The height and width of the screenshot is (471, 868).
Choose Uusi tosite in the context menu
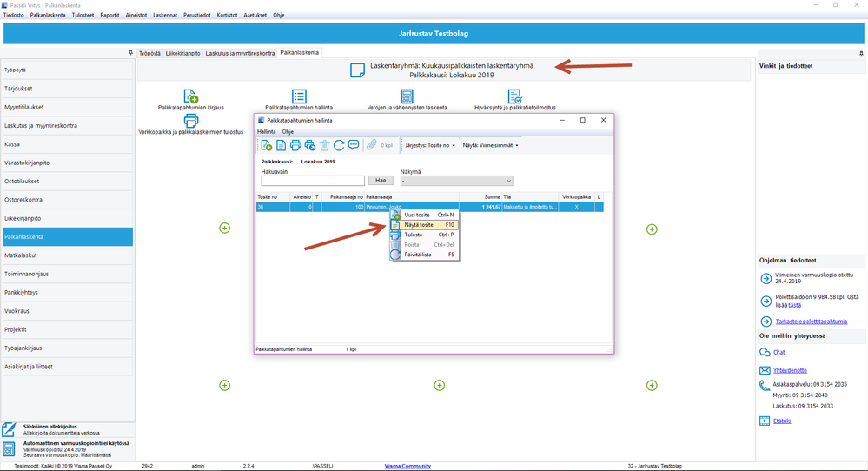point(425,215)
